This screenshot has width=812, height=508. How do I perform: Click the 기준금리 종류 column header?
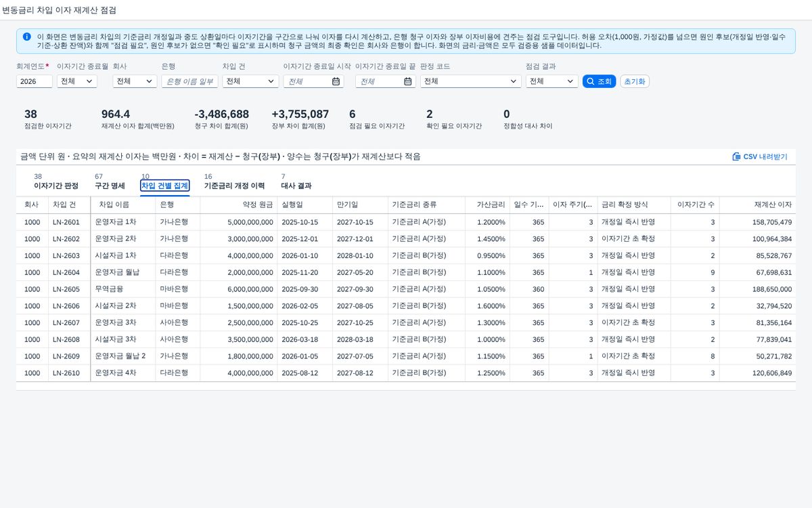426,205
